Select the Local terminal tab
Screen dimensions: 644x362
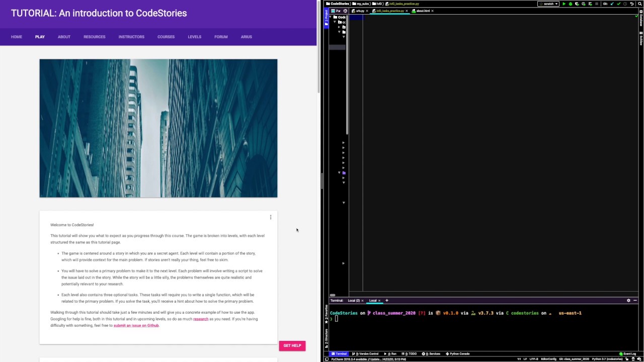click(x=373, y=300)
